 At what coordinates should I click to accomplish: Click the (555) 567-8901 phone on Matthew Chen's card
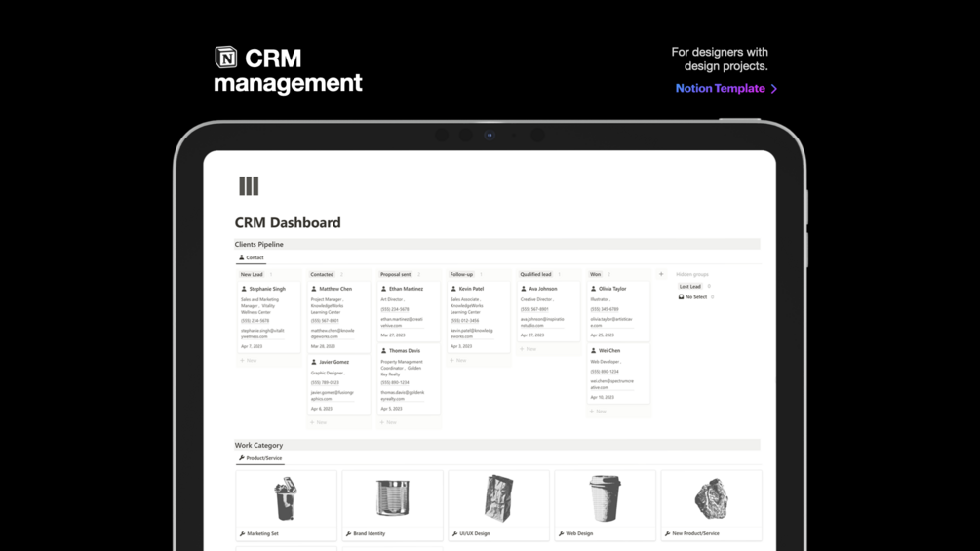pyautogui.click(x=325, y=321)
